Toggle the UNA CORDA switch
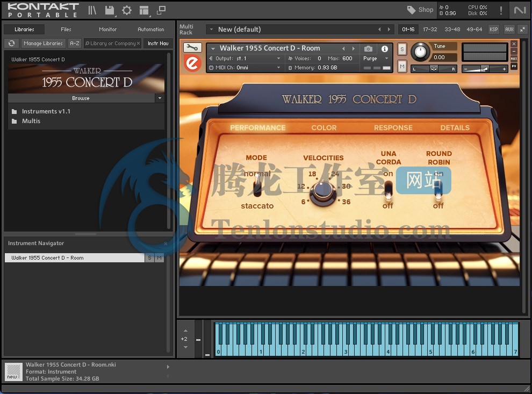The width and height of the screenshot is (532, 394). tap(388, 190)
